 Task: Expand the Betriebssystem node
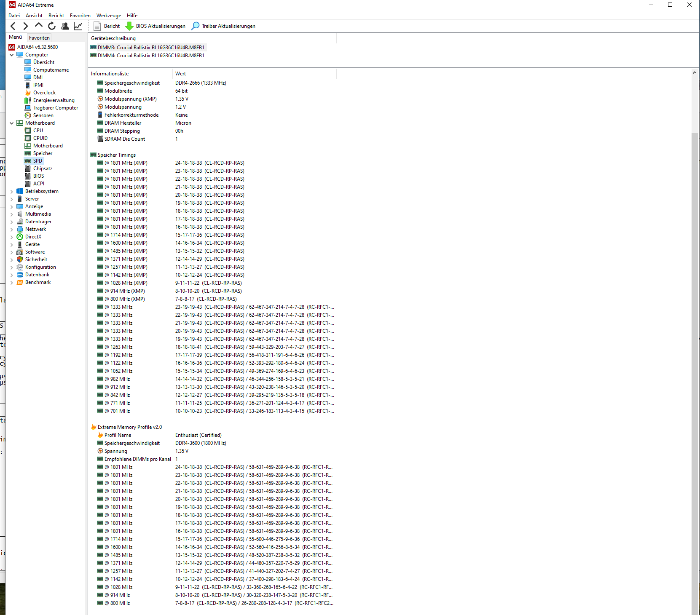click(x=11, y=191)
